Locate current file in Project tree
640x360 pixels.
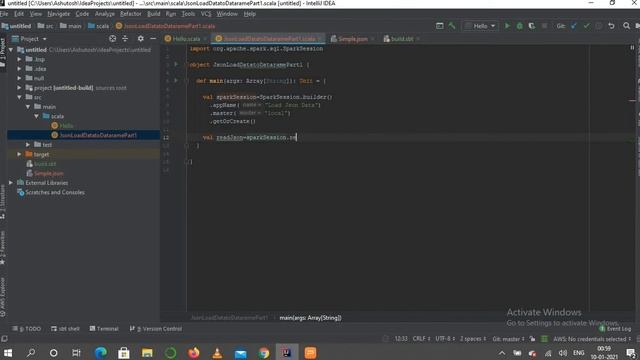pos(113,38)
